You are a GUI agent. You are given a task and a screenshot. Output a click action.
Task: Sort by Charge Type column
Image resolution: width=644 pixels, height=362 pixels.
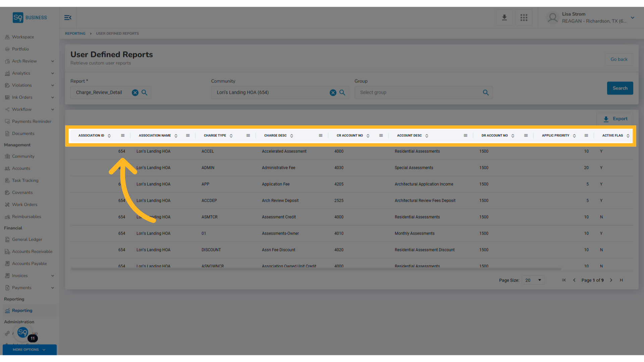(x=231, y=136)
